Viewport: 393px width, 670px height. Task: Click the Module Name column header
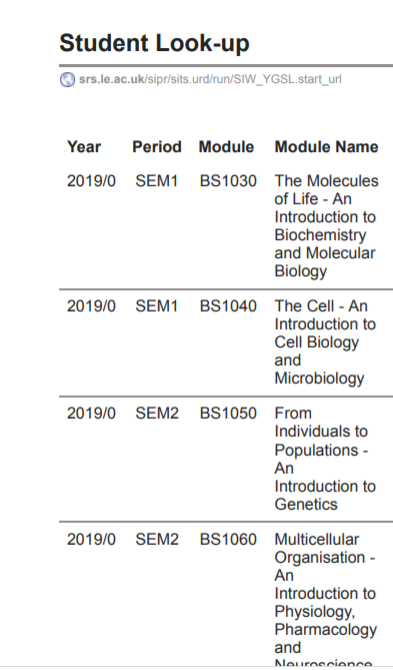326,147
